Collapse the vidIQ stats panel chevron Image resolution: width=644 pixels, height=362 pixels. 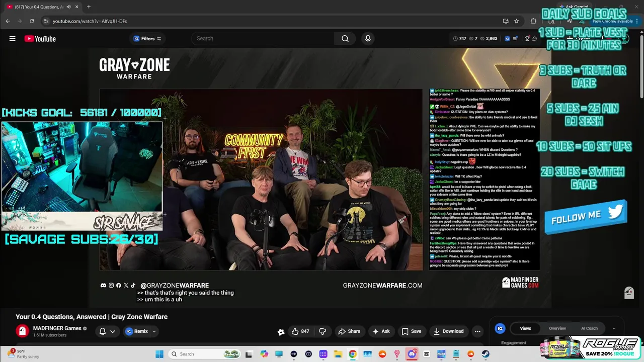(x=614, y=328)
